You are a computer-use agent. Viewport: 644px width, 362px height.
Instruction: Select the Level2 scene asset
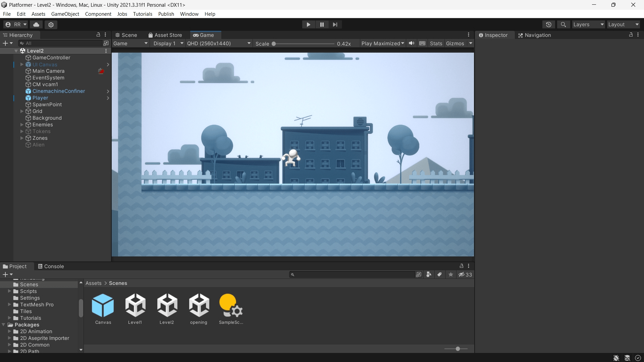pyautogui.click(x=167, y=309)
